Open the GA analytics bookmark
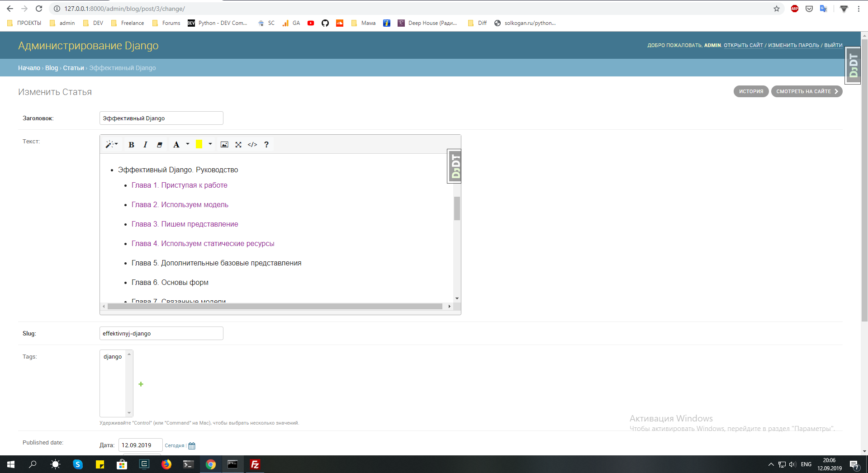This screenshot has width=868, height=473. click(291, 23)
